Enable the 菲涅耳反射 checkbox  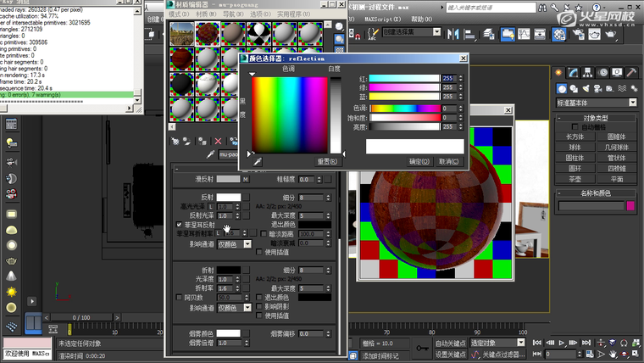click(178, 225)
